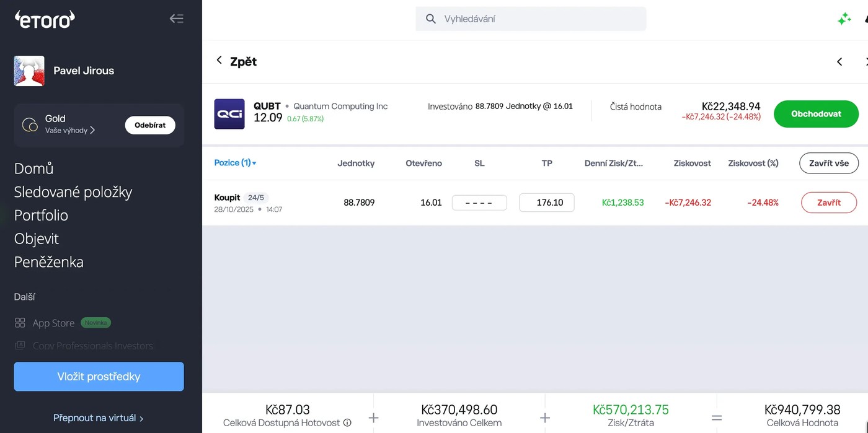Click Investováno Celkem Kč370,498.60
The width and height of the screenshot is (868, 433).
point(459,410)
